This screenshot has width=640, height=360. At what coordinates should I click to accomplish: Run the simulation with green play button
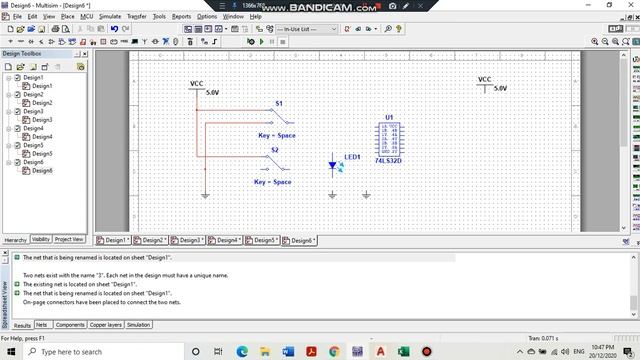[x=262, y=42]
